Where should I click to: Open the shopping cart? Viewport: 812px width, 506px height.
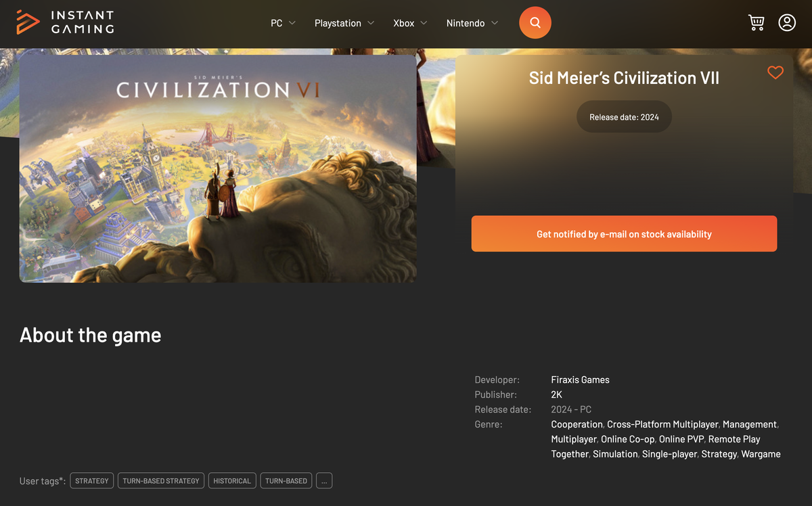click(x=756, y=23)
